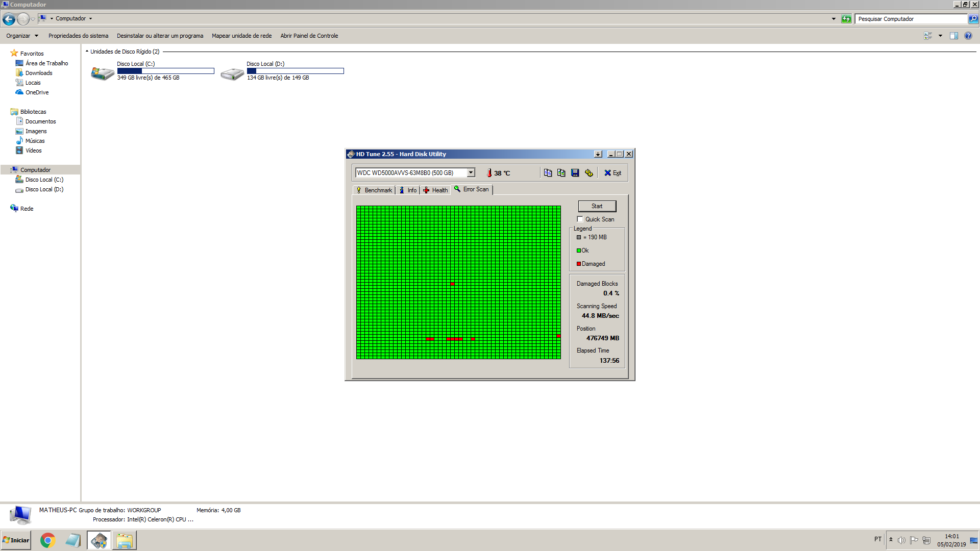Switch to the Info tab
The image size is (980, 551).
[x=408, y=190]
